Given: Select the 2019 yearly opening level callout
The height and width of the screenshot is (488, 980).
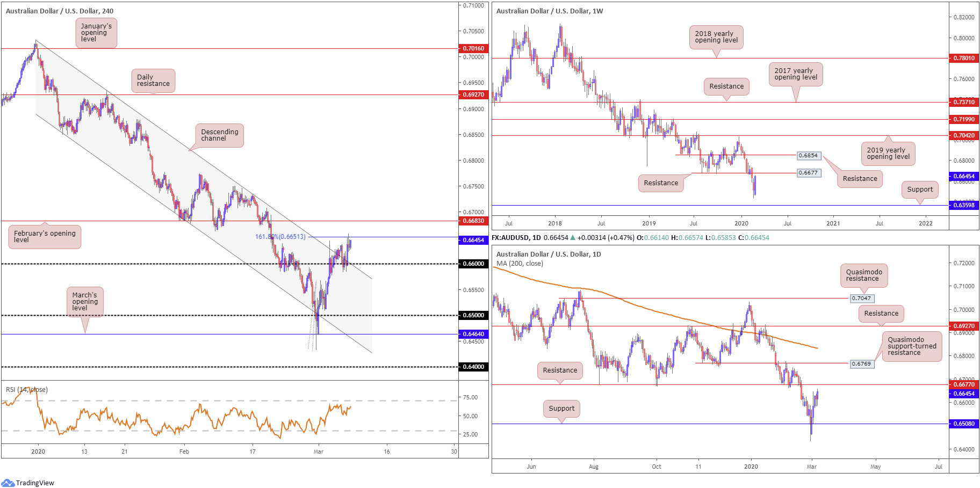Looking at the screenshot, I should tap(888, 154).
